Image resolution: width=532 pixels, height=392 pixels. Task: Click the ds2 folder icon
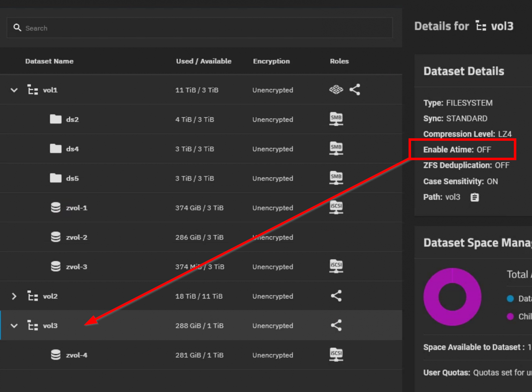[56, 119]
